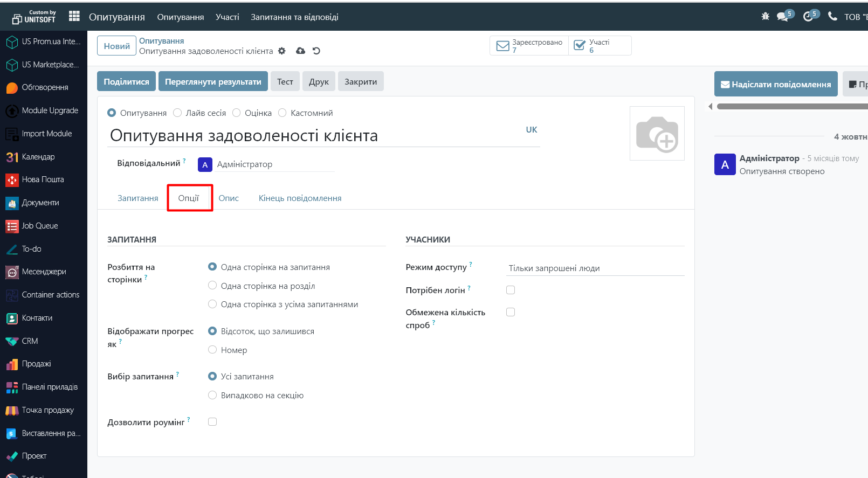The image size is (868, 478).
Task: Click the Поділитися button
Action: click(x=126, y=82)
